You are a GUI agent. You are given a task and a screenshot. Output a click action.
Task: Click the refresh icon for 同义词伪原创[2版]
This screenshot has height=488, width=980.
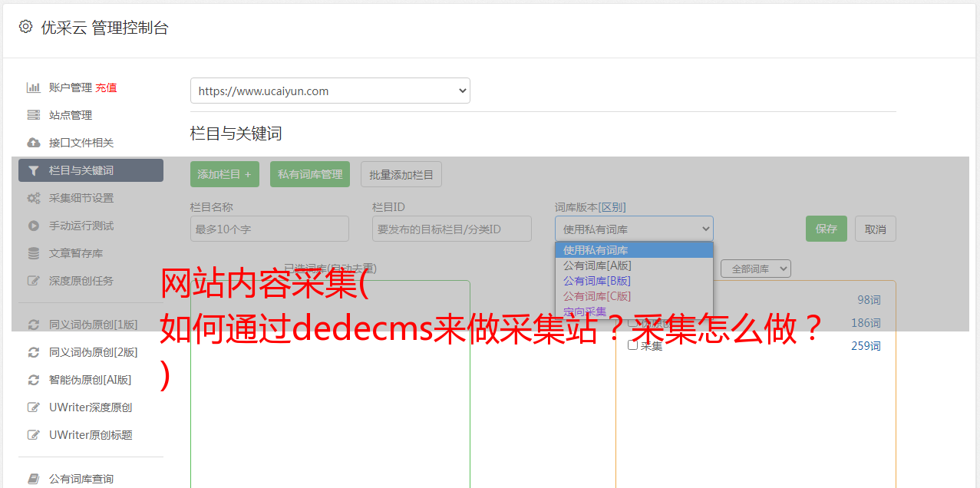pos(34,352)
